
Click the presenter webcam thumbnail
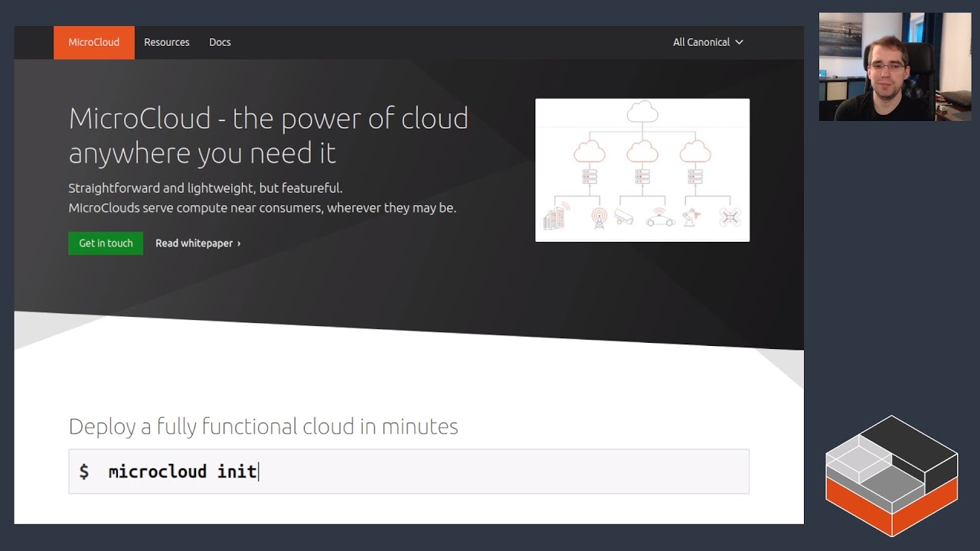[x=894, y=67]
